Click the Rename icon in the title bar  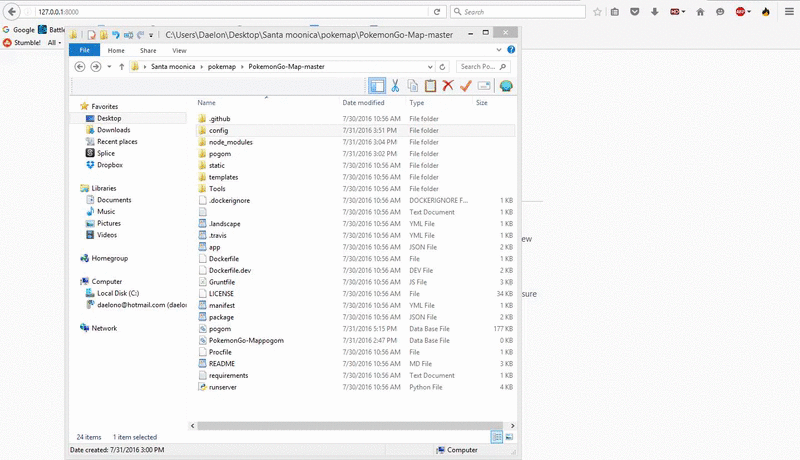click(128, 35)
